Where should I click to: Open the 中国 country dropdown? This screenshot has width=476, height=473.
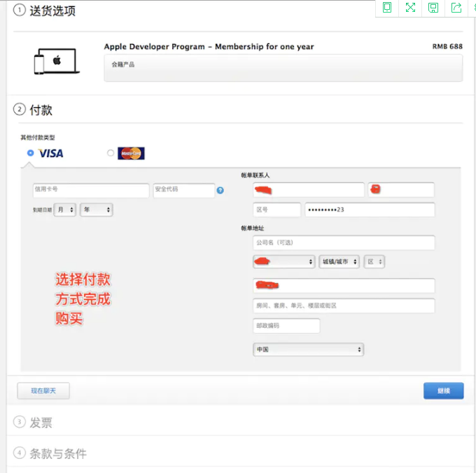tap(308, 350)
